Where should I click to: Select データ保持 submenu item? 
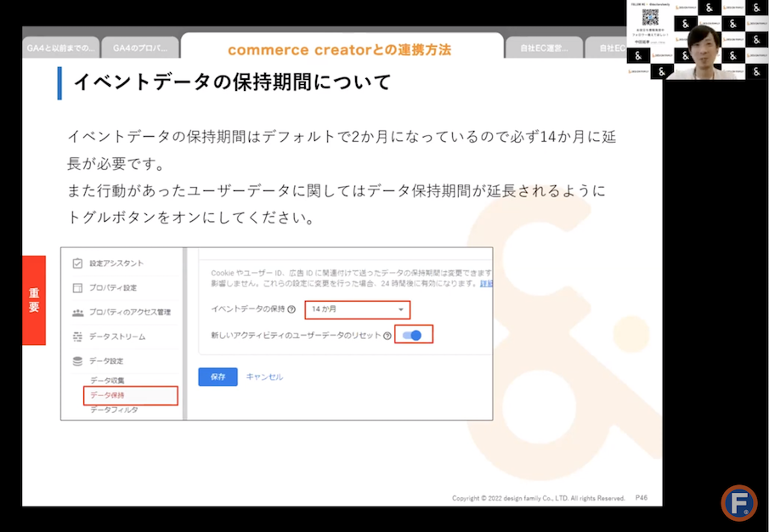pyautogui.click(x=131, y=395)
